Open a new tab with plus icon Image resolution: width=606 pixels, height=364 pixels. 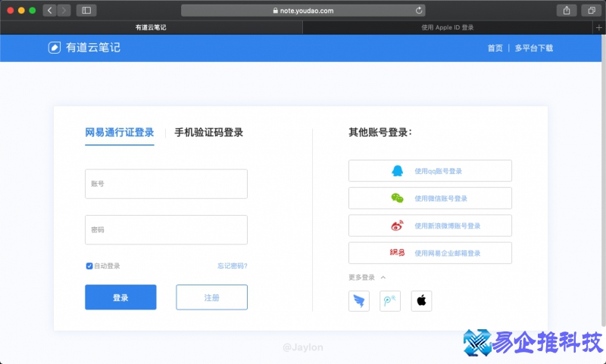(598, 27)
